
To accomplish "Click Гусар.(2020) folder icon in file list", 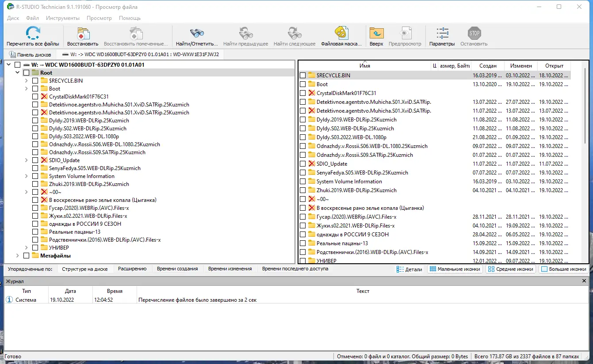I will (311, 217).
